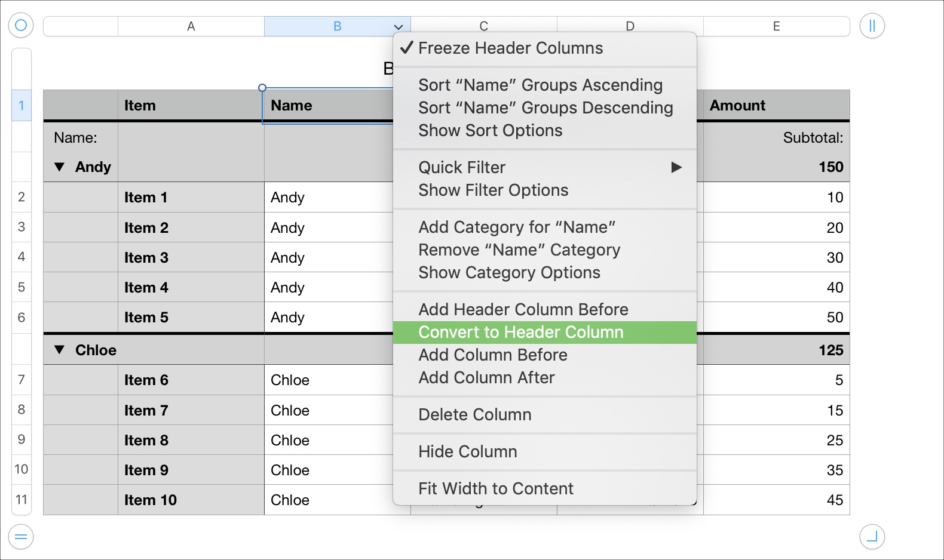Select Show Filter Options
This screenshot has width=944, height=560.
pyautogui.click(x=545, y=190)
